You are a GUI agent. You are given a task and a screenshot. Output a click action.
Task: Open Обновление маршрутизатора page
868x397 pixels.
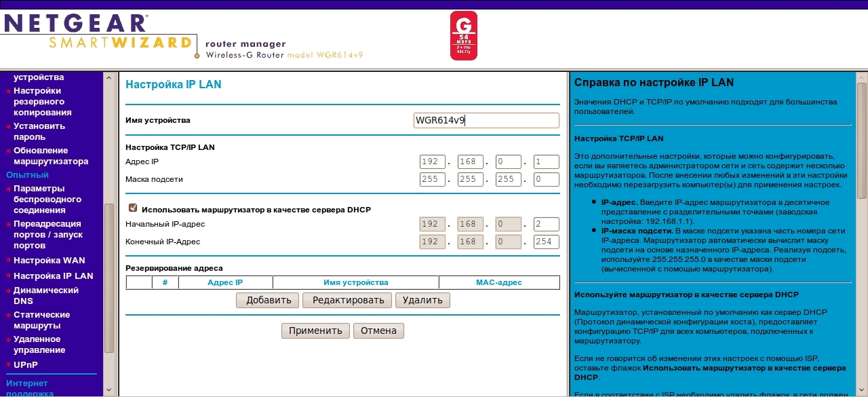[51, 156]
